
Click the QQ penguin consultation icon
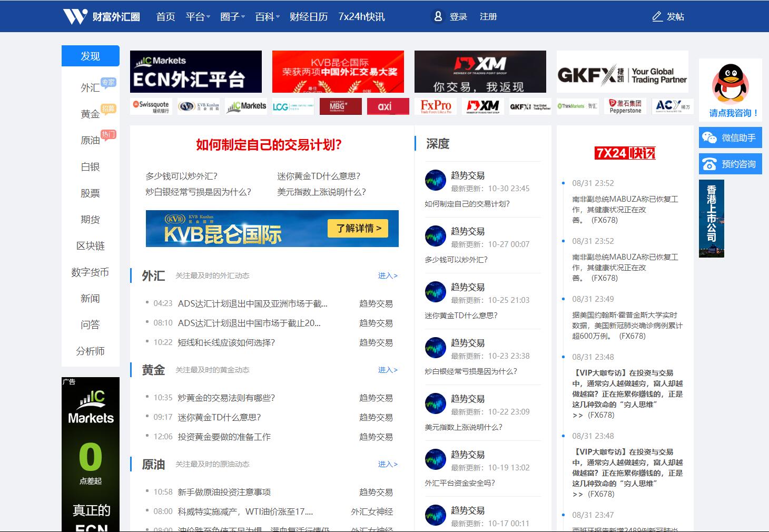(730, 84)
